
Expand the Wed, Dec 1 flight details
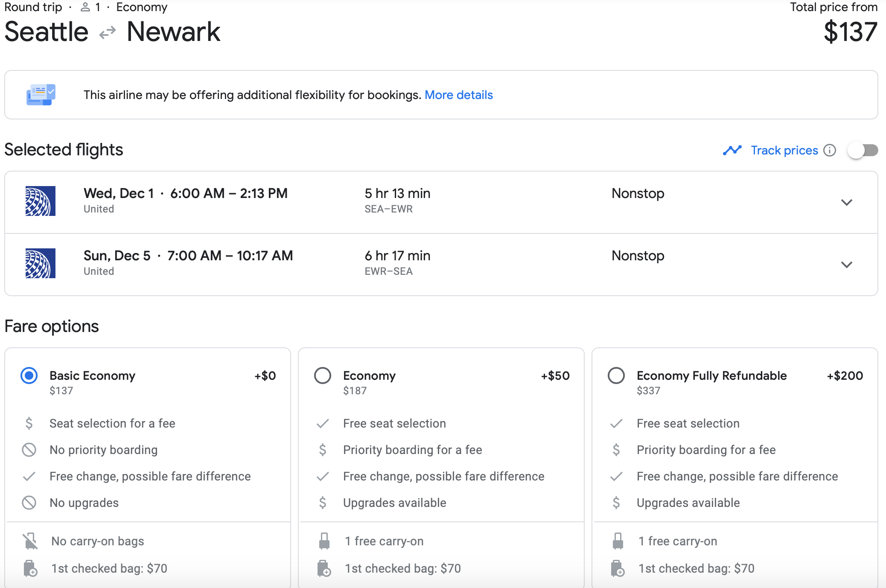tap(847, 202)
